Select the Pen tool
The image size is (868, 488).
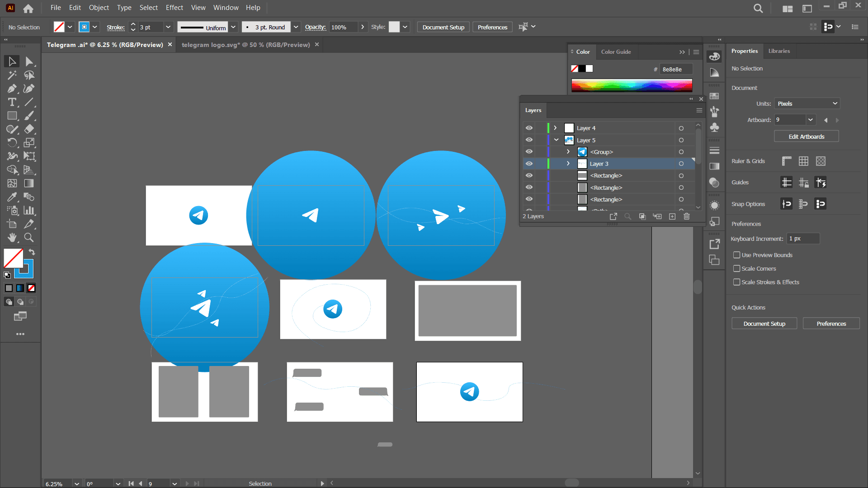click(12, 89)
